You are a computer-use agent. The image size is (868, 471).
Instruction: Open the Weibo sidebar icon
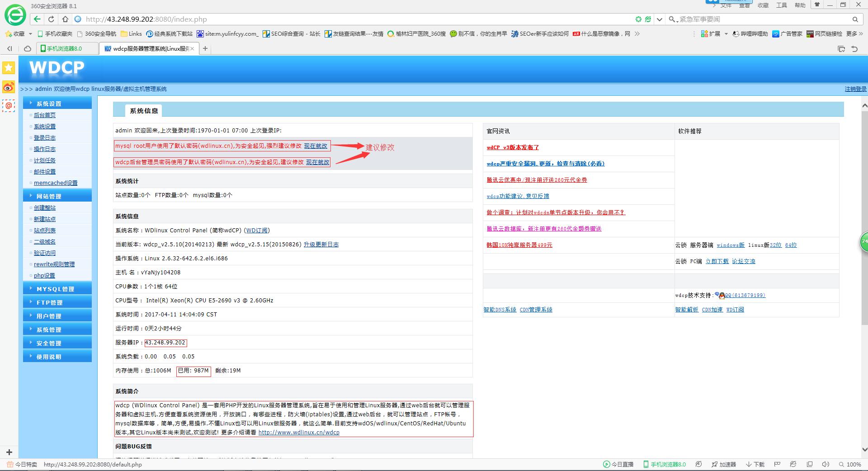pyautogui.click(x=9, y=87)
